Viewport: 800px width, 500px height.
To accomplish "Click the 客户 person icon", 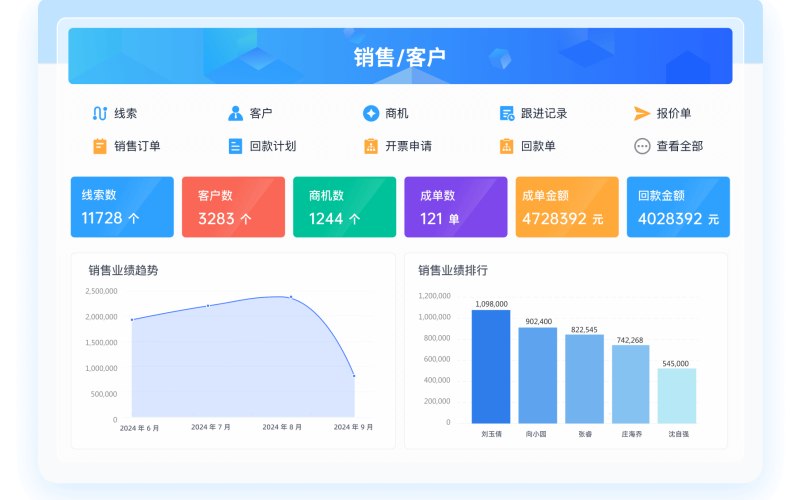I will (235, 113).
